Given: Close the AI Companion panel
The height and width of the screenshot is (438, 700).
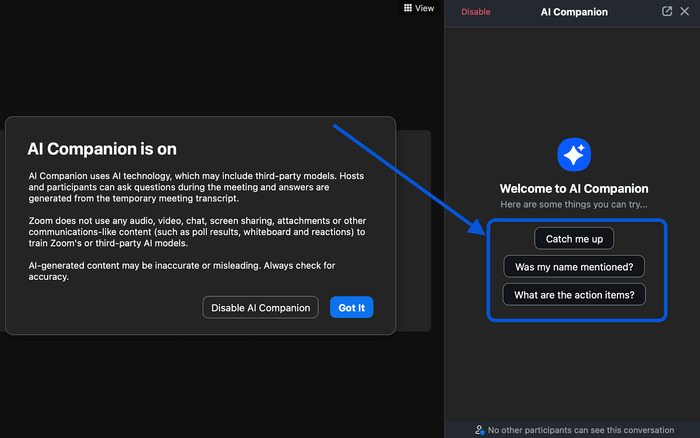Looking at the screenshot, I should [684, 12].
